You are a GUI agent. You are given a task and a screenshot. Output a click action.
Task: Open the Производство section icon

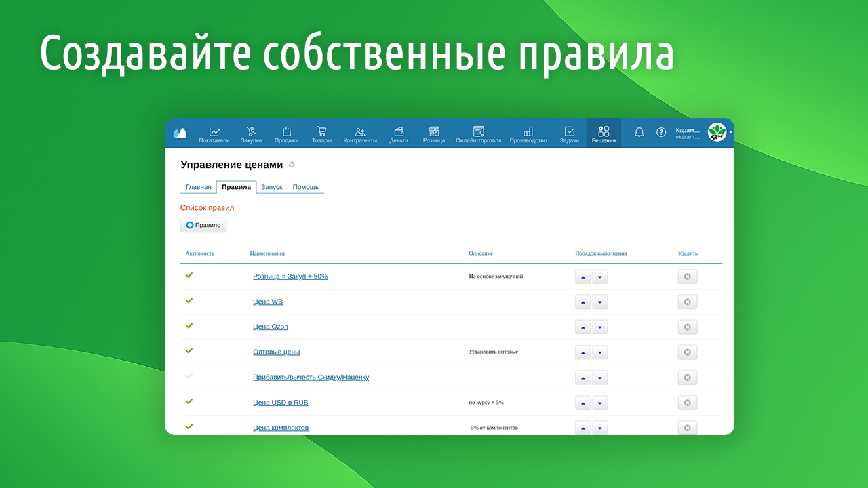(x=528, y=132)
